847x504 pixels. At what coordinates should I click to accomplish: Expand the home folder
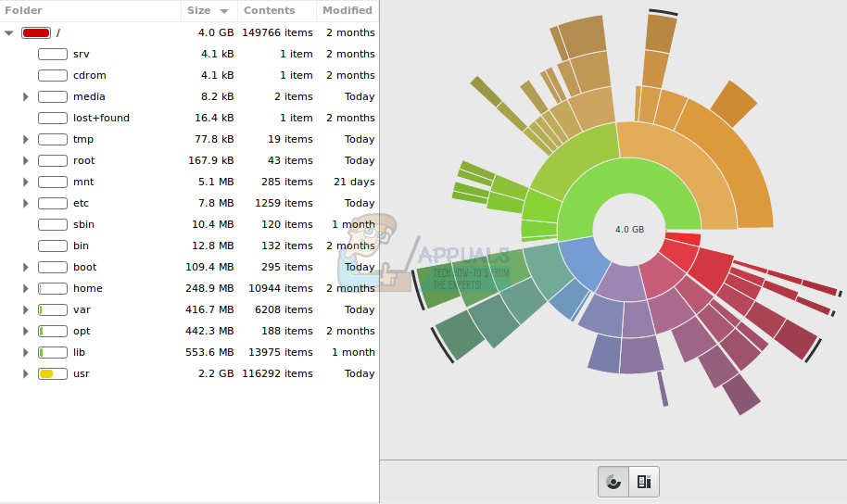(x=26, y=289)
